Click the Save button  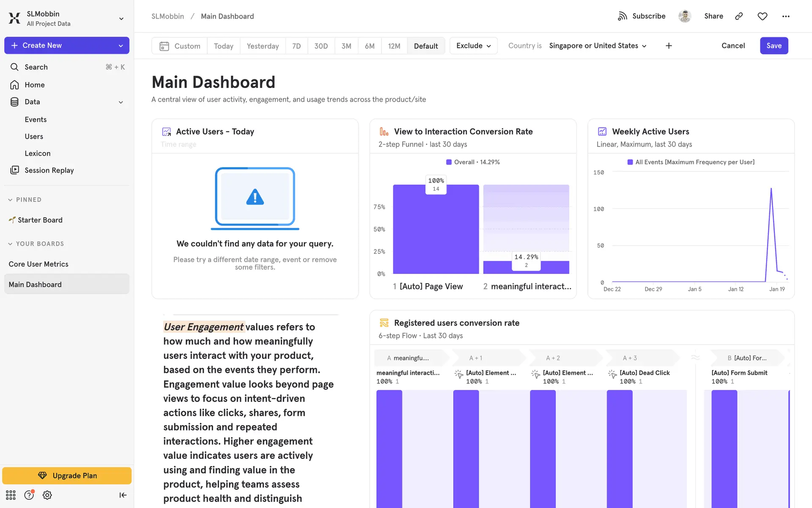point(774,46)
